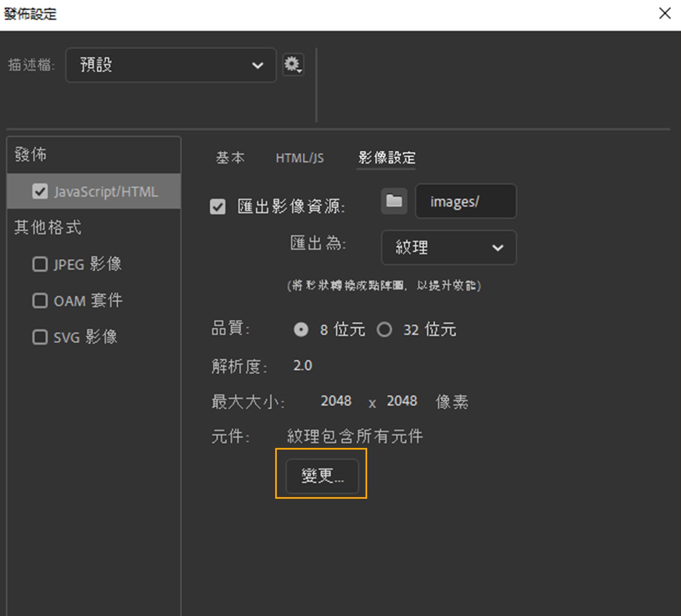Select the 8 位元 quality option
This screenshot has width=681, height=616.
[300, 330]
